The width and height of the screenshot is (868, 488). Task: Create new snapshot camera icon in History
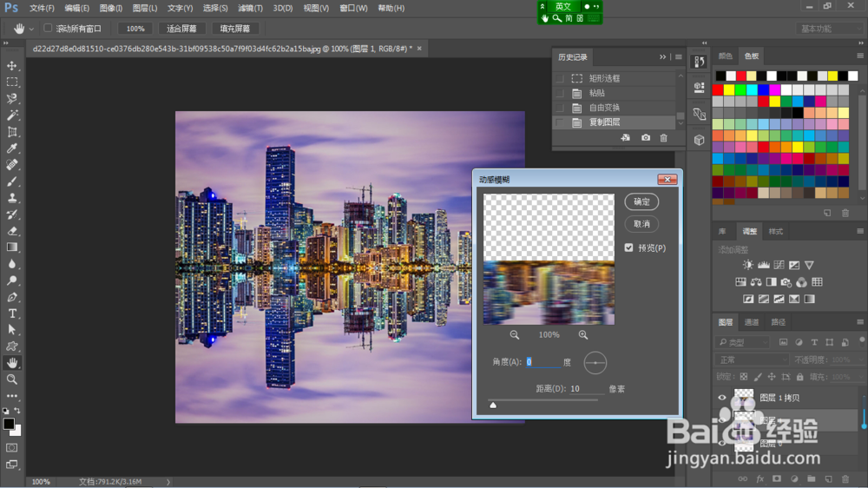point(646,137)
